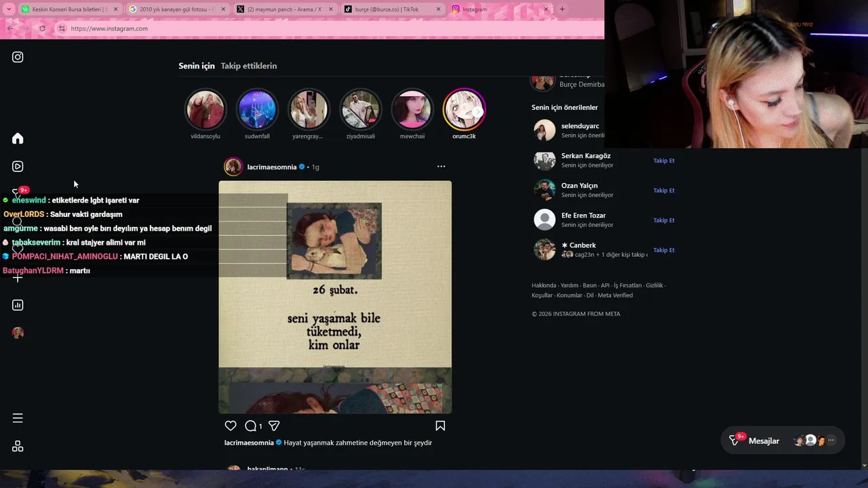This screenshot has height=488, width=868.
Task: Switch to the burçe TikTok tab
Action: click(391, 9)
